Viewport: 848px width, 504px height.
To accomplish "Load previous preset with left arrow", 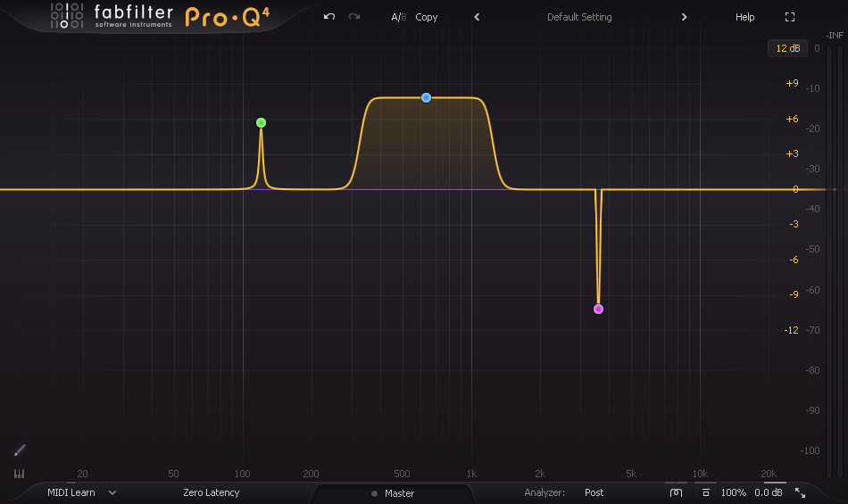I will 477,17.
